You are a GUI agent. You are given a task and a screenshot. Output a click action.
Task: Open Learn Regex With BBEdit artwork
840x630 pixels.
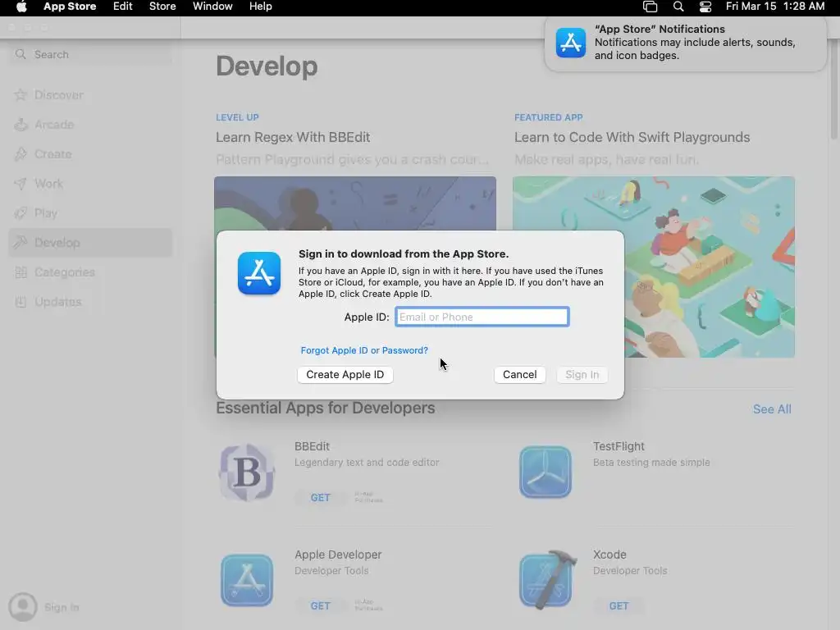pos(355,203)
